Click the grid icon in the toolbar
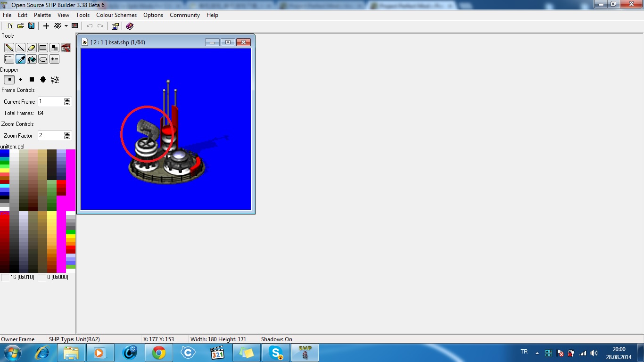 click(58, 26)
